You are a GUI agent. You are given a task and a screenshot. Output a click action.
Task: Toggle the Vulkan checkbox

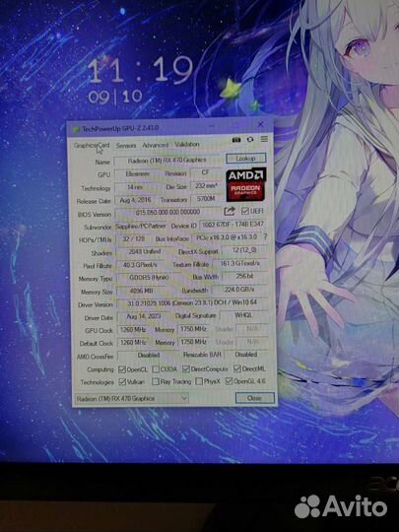[122, 382]
